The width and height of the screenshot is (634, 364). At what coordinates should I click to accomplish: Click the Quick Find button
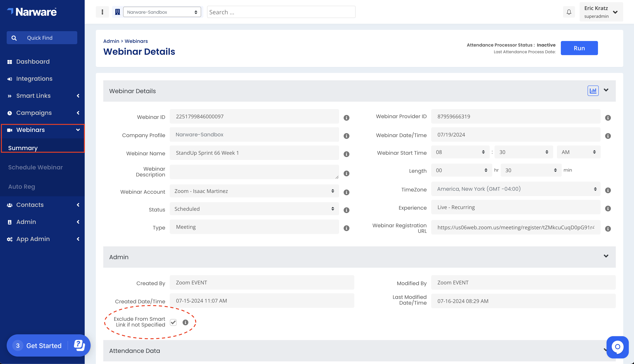(x=42, y=38)
